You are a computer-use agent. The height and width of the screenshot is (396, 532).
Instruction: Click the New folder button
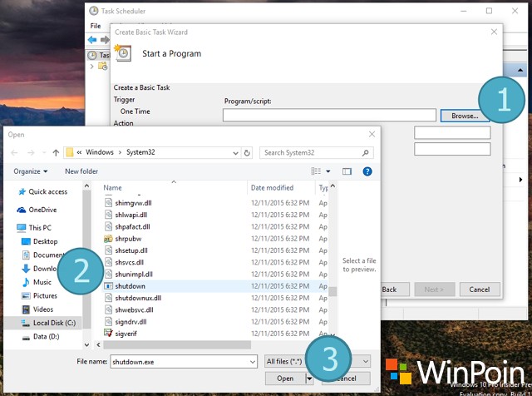click(81, 171)
